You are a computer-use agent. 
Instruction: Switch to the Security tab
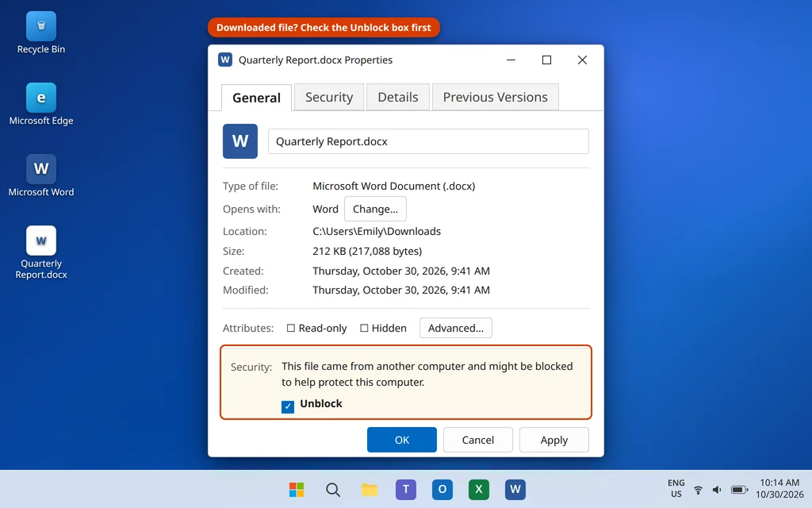point(329,97)
